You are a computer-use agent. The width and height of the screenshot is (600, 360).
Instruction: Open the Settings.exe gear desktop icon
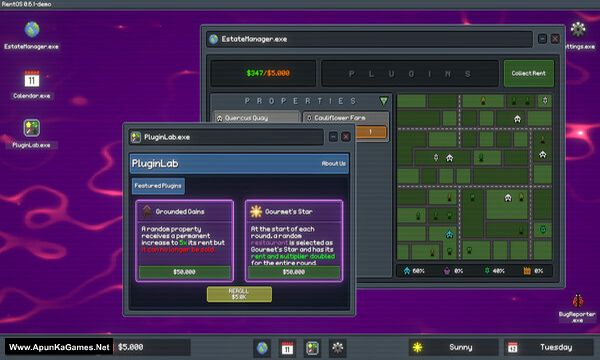[578, 35]
